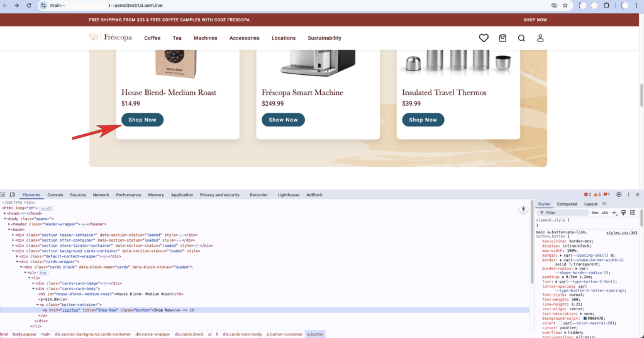The width and height of the screenshot is (644, 338).
Task: Click the site search magnifier icon
Action: (x=521, y=38)
